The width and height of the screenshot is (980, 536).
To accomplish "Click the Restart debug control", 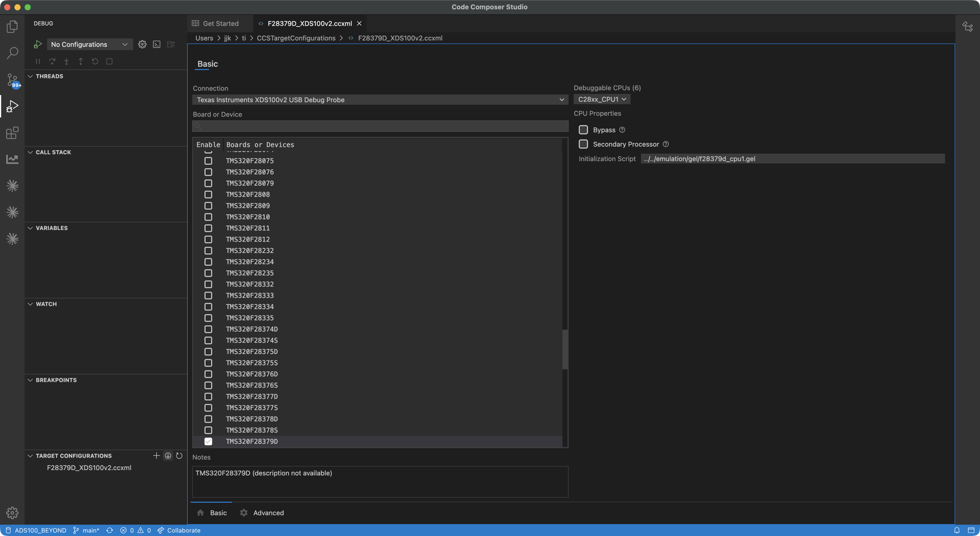I will click(x=95, y=61).
